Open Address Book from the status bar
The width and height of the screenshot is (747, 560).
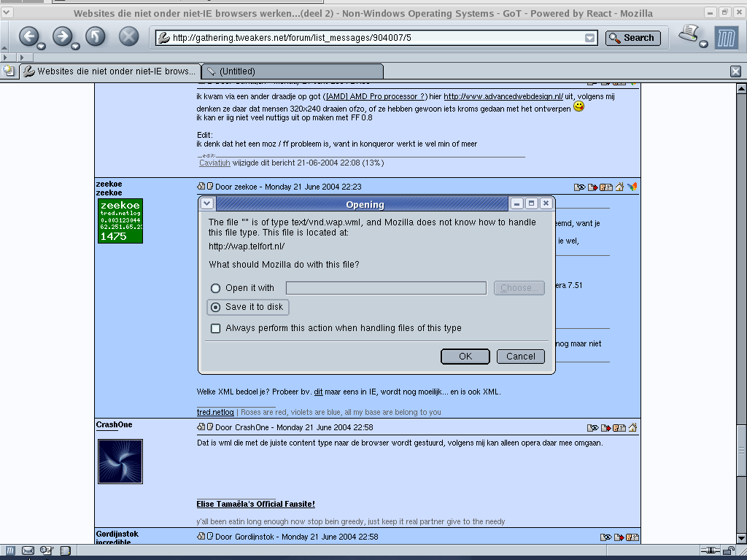[65, 551]
